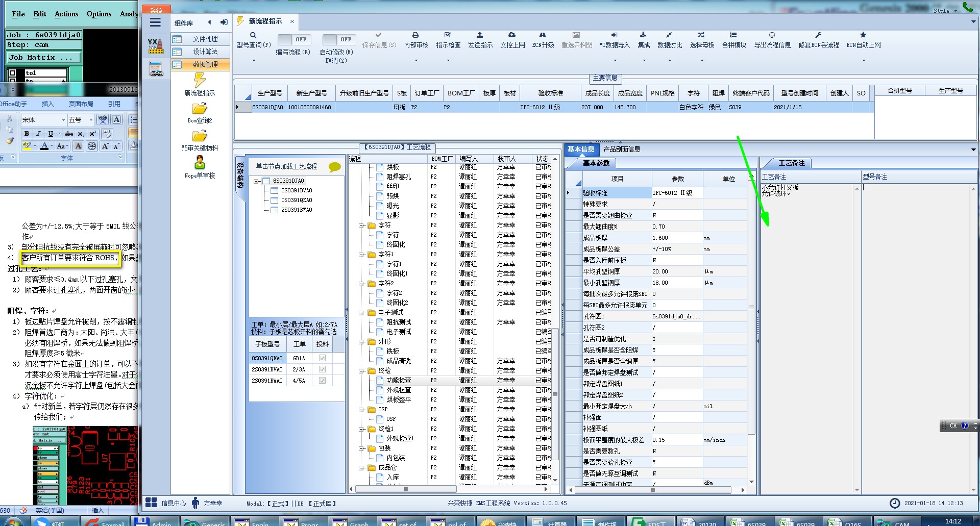Viewport: 980px width, 526px height.
Task: Open 新流程指示 lightning icon in sidebar
Action: click(x=200, y=80)
